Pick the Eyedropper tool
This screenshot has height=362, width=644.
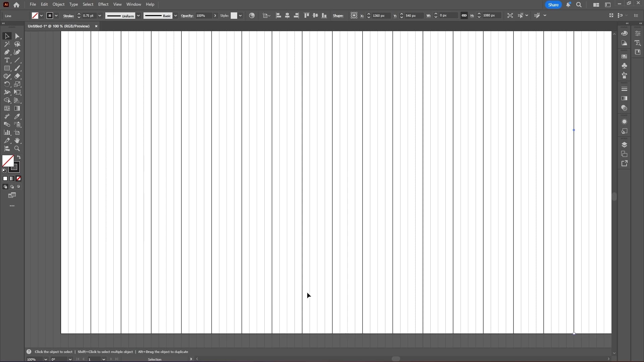pos(17,117)
